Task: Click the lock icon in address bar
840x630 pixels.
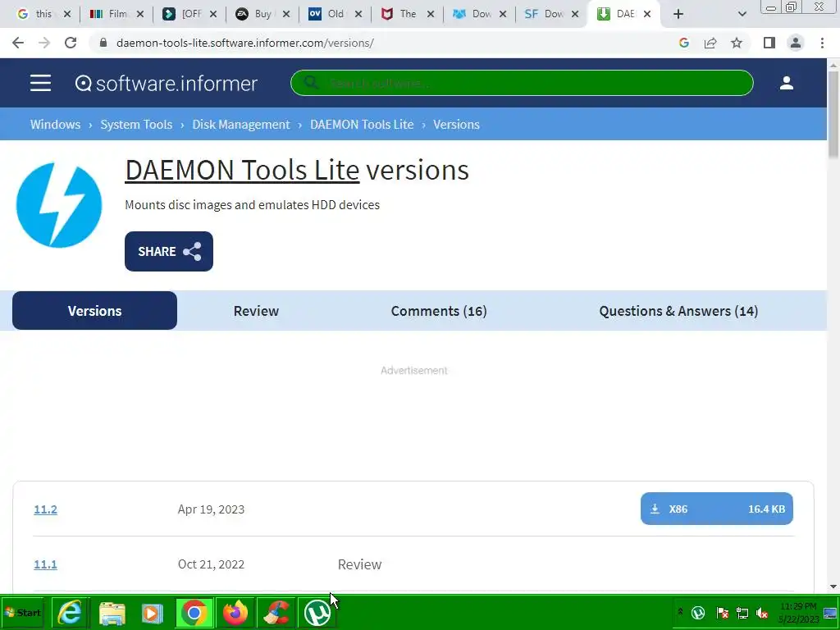Action: tap(103, 43)
